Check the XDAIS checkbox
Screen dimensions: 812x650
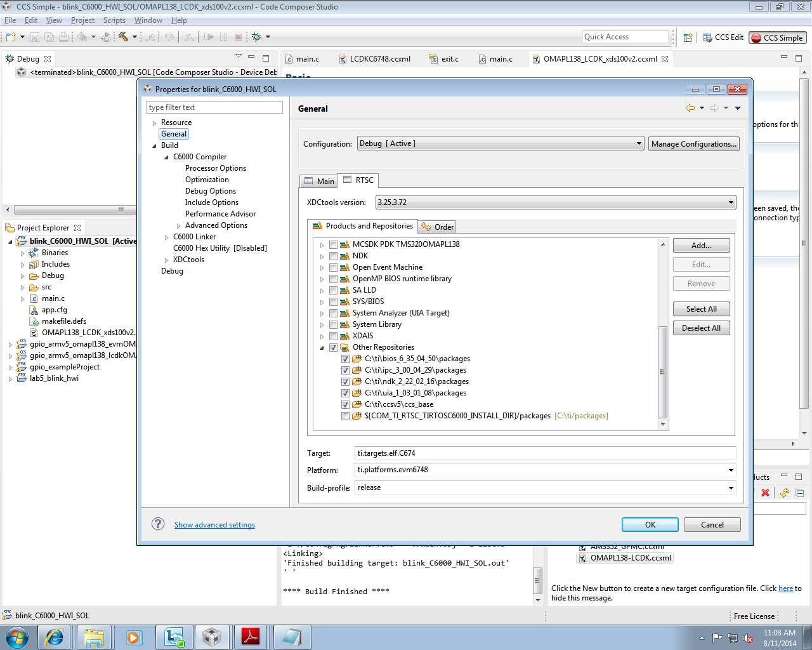coord(333,336)
